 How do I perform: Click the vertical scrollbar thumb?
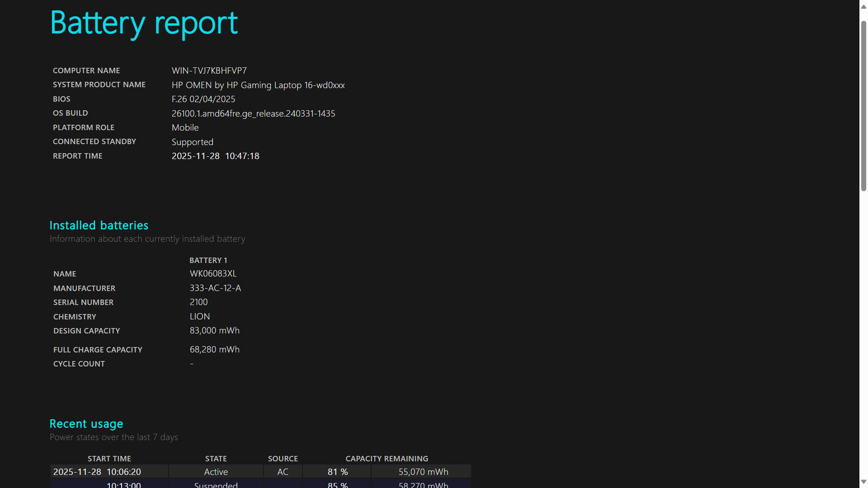pos(863,106)
